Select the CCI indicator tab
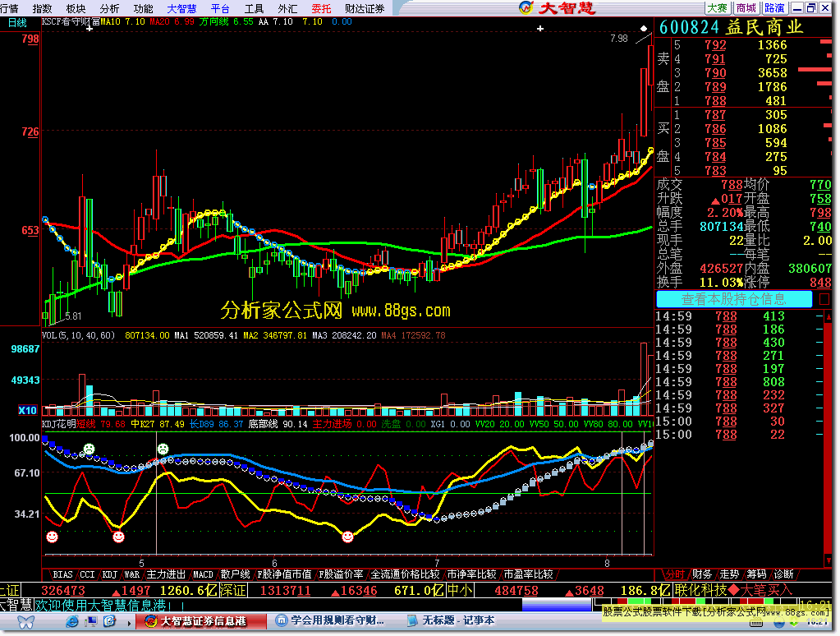This screenshot has height=636, width=840. pos(87,574)
